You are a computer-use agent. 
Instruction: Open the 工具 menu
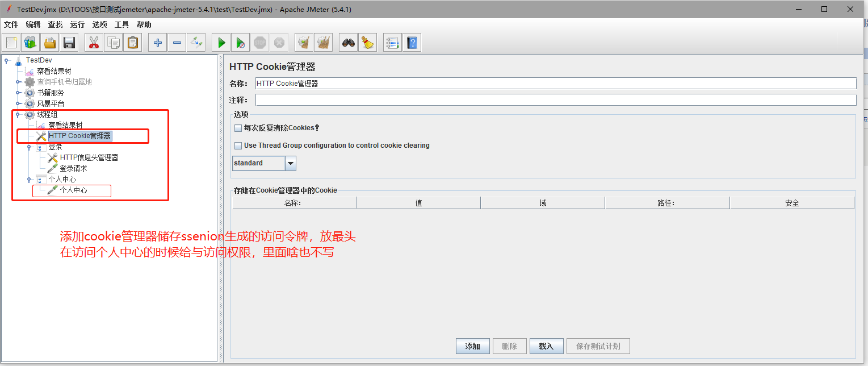(x=121, y=24)
